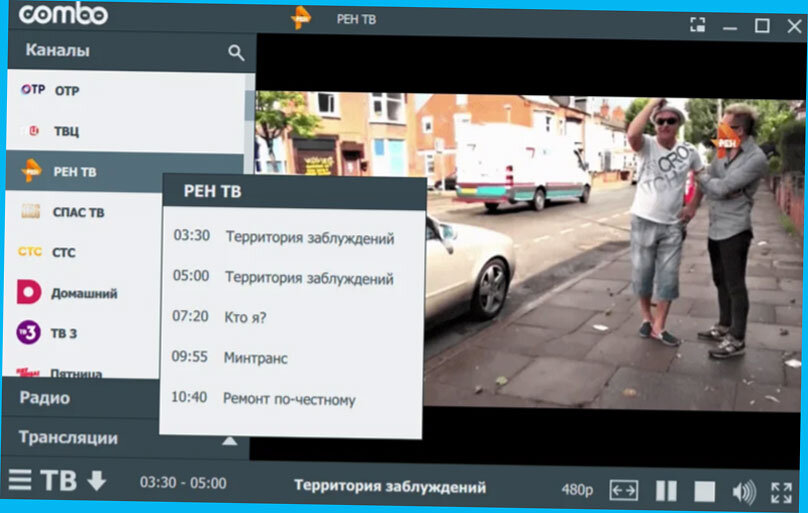Enter fullscreen with the expand arrows icon

point(781,493)
